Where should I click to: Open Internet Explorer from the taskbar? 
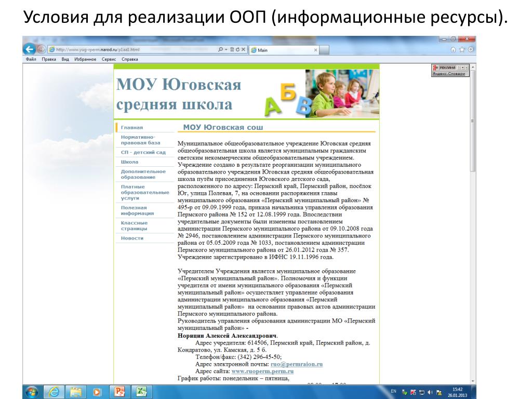[x=54, y=392]
